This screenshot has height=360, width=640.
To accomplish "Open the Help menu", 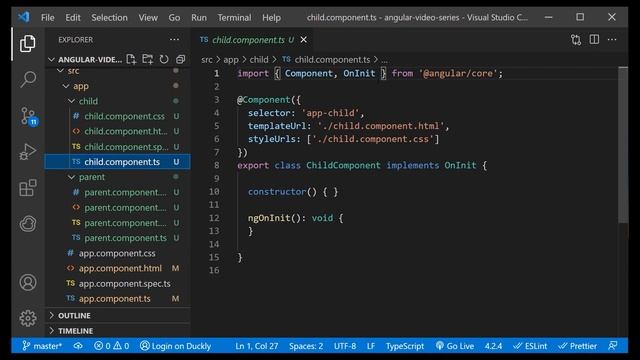I will click(x=271, y=18).
